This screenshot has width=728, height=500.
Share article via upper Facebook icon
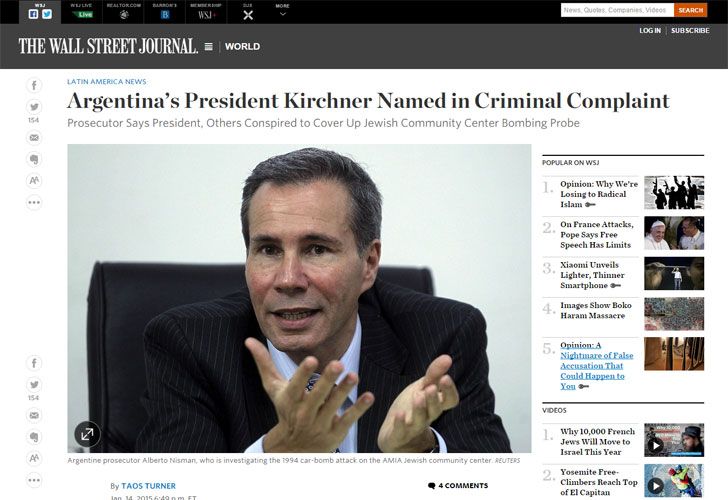coord(34,85)
